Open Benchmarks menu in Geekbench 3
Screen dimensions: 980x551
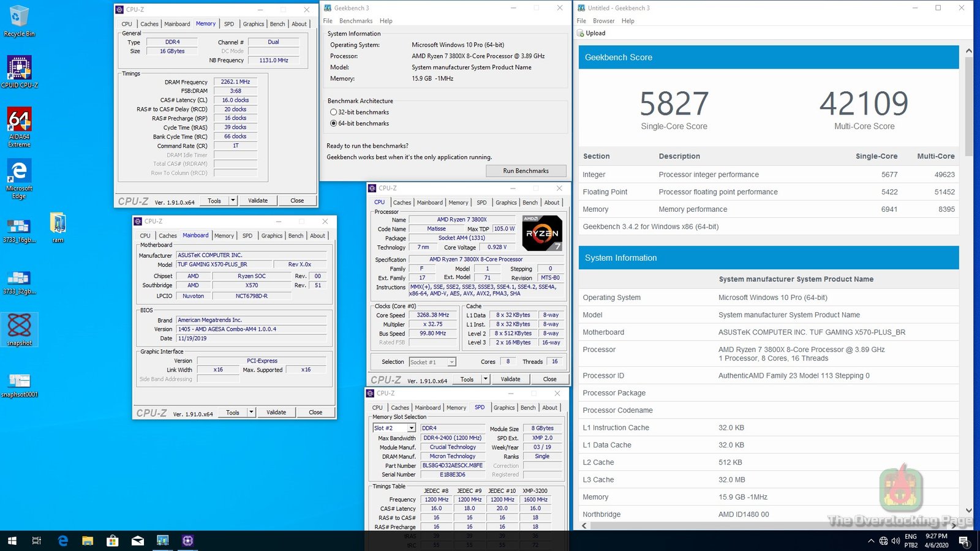click(356, 21)
